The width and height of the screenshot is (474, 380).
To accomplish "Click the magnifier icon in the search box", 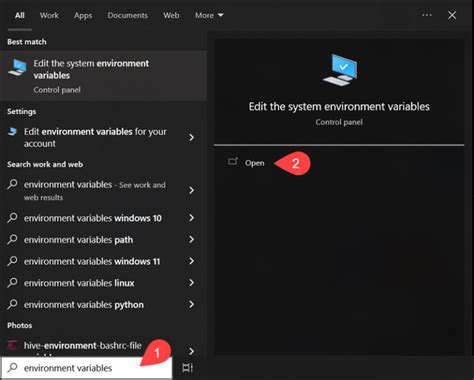I will click(x=13, y=368).
